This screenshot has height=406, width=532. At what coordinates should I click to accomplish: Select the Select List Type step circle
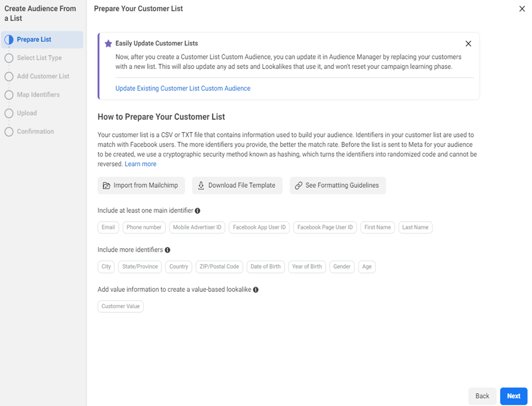[x=8, y=58]
